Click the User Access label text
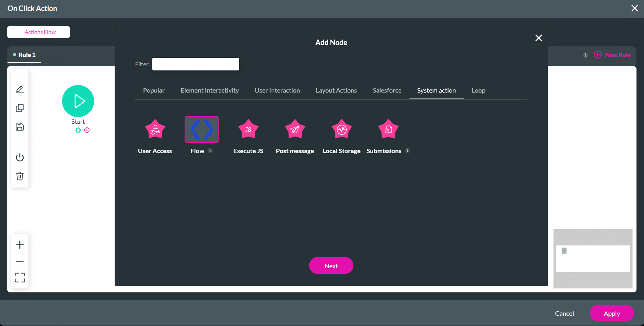The image size is (644, 326). pos(155,151)
